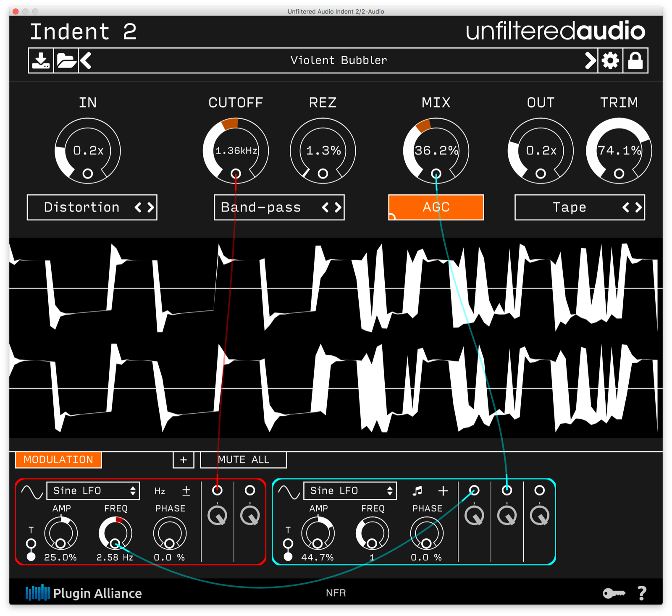Image resolution: width=672 pixels, height=616 pixels.
Task: Add a new modulator with the plus button
Action: pyautogui.click(x=183, y=460)
